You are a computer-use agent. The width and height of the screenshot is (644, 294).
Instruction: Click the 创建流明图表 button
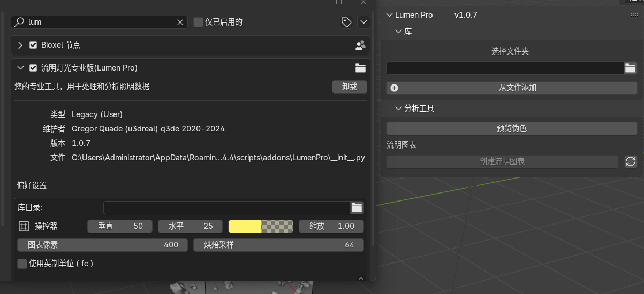click(x=502, y=161)
